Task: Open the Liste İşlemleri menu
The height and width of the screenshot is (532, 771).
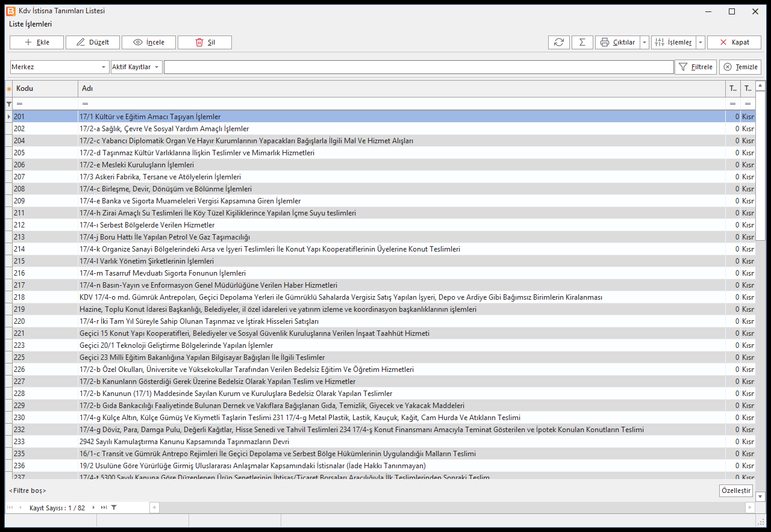Action: (30, 24)
